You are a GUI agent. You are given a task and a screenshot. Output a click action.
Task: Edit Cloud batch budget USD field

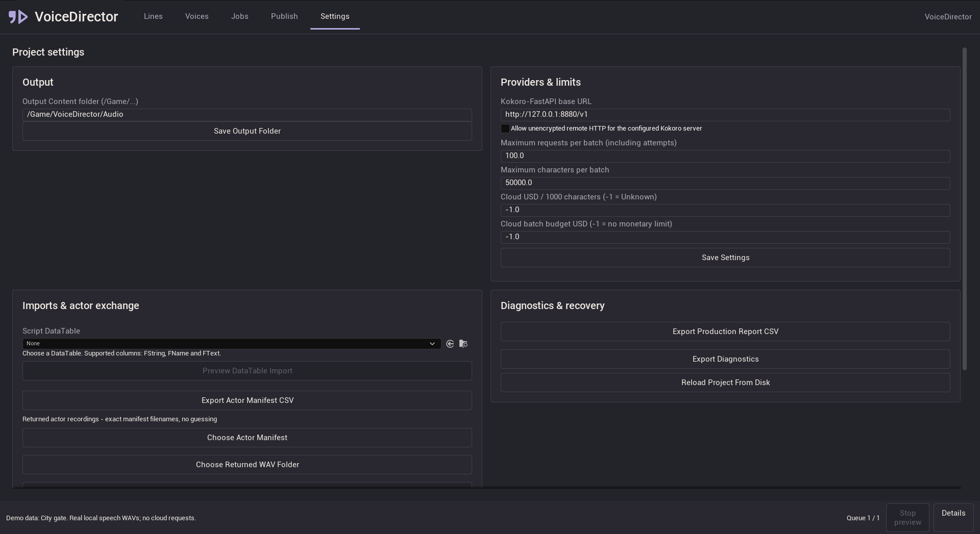[x=725, y=237]
